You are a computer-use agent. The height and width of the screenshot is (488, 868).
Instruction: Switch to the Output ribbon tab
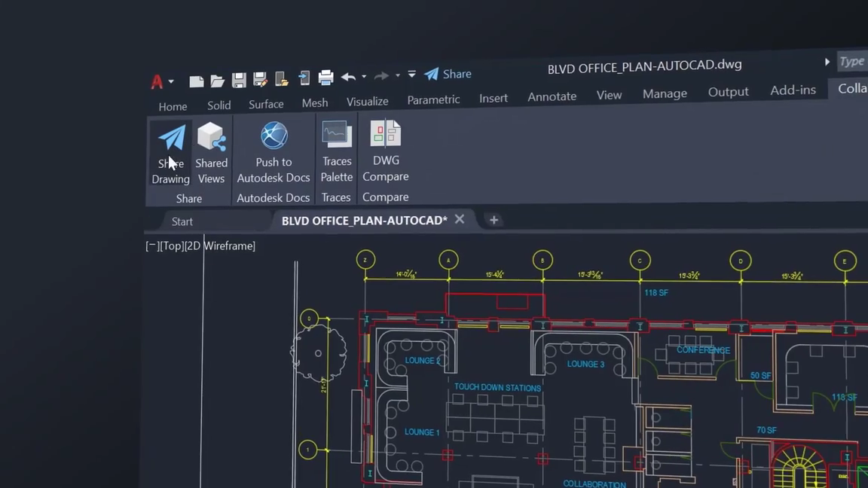click(729, 92)
